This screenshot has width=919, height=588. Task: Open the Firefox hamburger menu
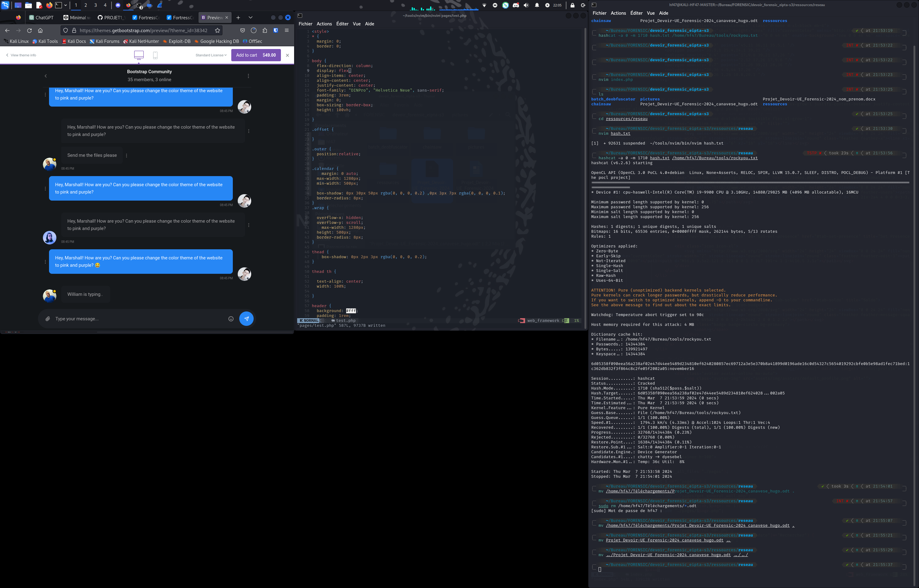(x=287, y=31)
